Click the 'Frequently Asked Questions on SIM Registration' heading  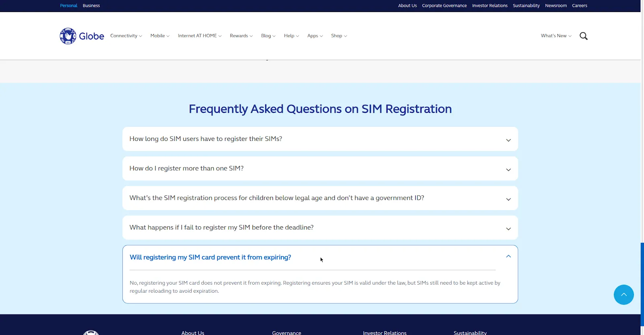[x=320, y=109]
